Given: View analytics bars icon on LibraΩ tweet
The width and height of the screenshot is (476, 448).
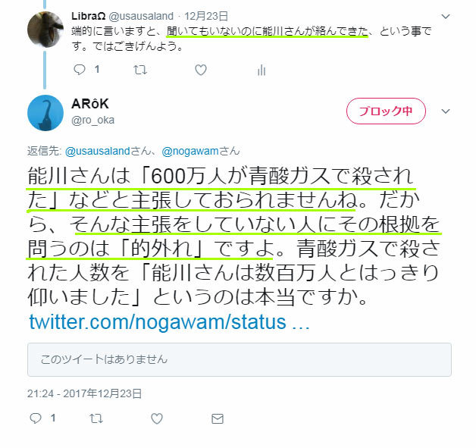Looking at the screenshot, I should (261, 70).
